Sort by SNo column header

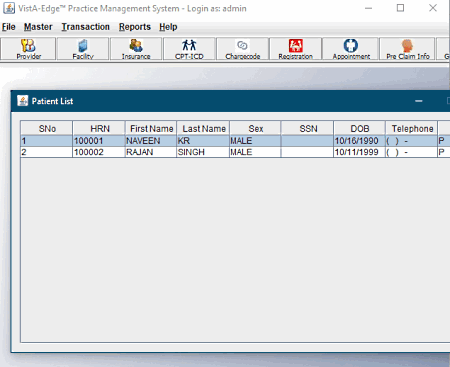(x=47, y=129)
